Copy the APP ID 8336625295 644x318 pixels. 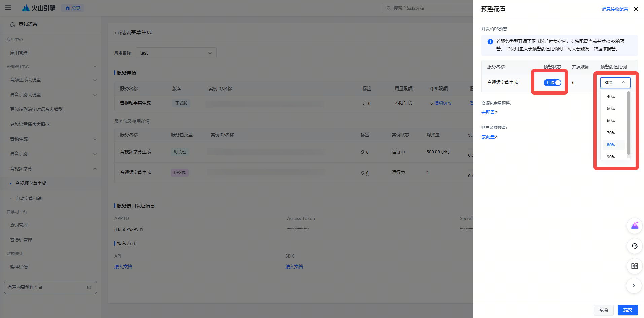click(142, 229)
